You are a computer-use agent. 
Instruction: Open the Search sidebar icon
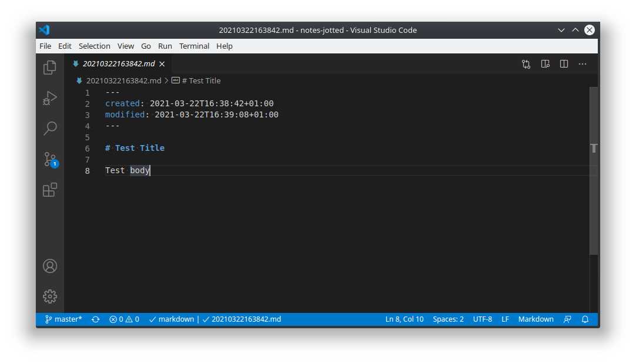[x=49, y=128]
